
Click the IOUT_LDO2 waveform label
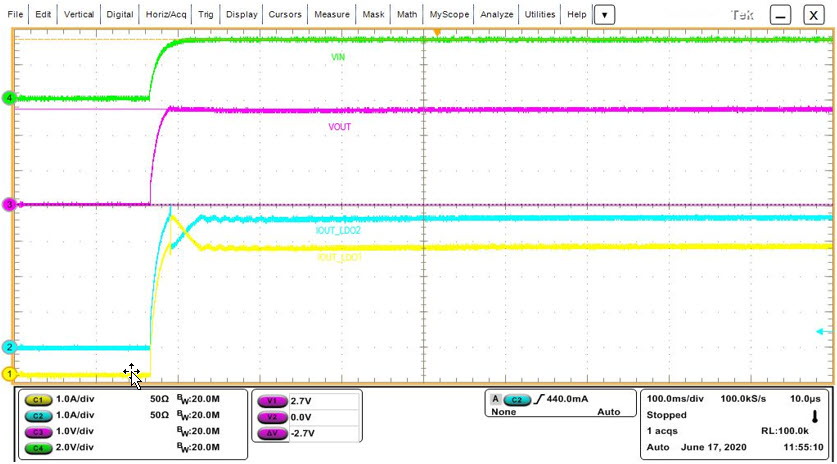(338, 231)
